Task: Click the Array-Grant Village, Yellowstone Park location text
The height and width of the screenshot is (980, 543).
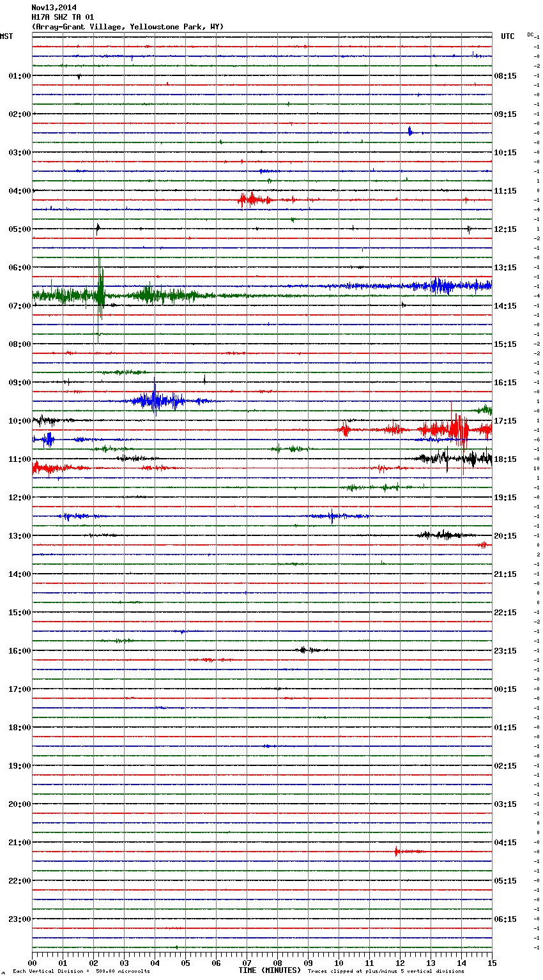Action: coord(128,27)
